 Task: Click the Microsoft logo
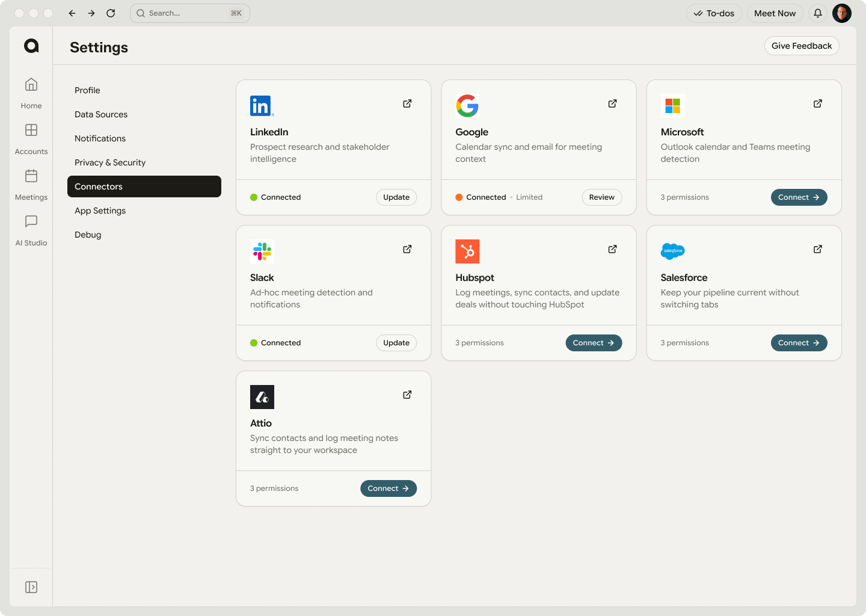pyautogui.click(x=673, y=106)
